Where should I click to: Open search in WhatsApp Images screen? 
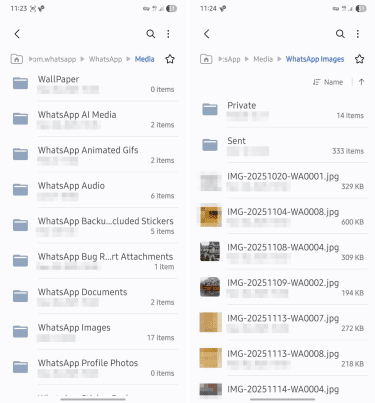click(340, 34)
